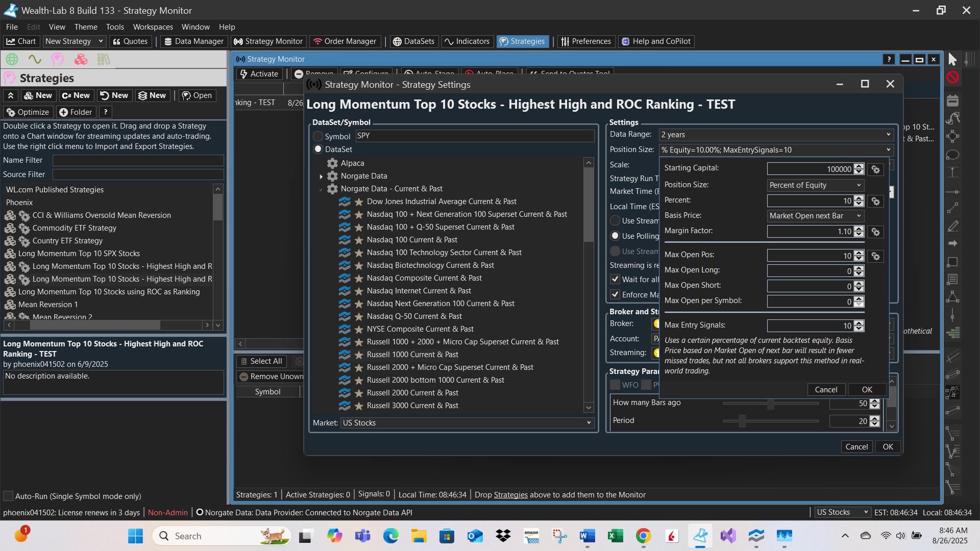Open the Data Range dropdown

tap(776, 135)
